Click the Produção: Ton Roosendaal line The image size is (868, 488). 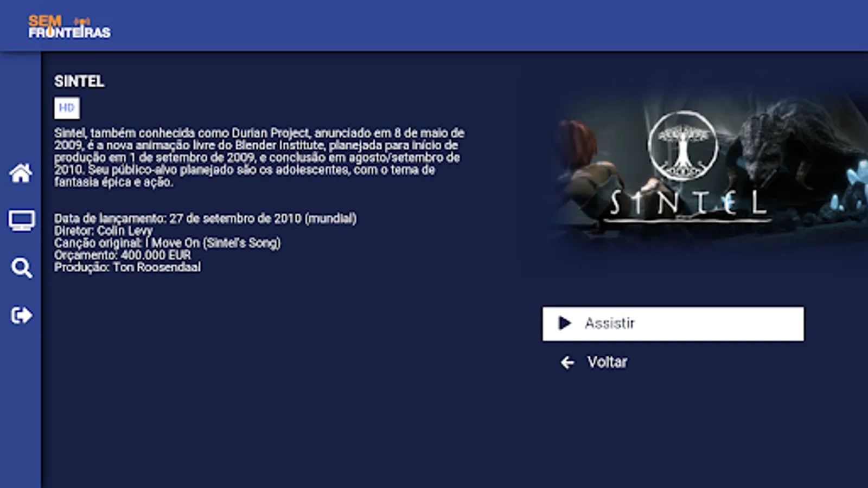[127, 267]
